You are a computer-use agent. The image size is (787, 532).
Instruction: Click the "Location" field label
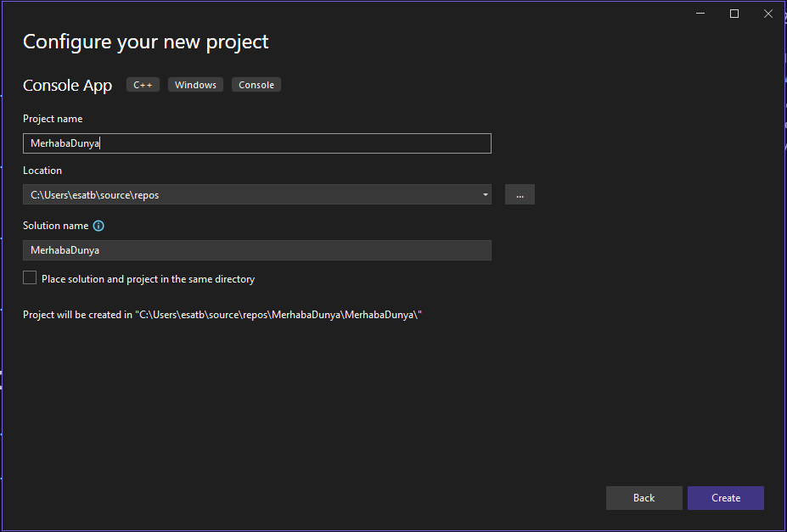pyautogui.click(x=42, y=171)
